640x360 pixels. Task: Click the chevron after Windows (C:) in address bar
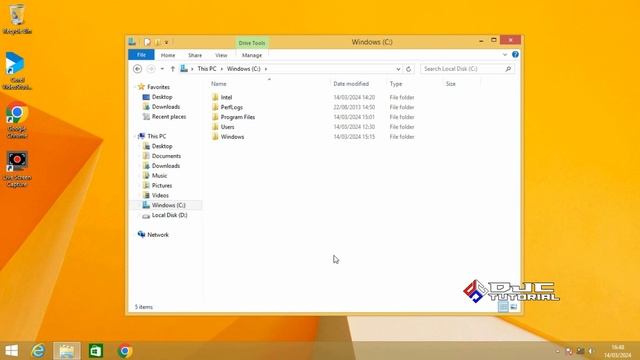[266, 69]
